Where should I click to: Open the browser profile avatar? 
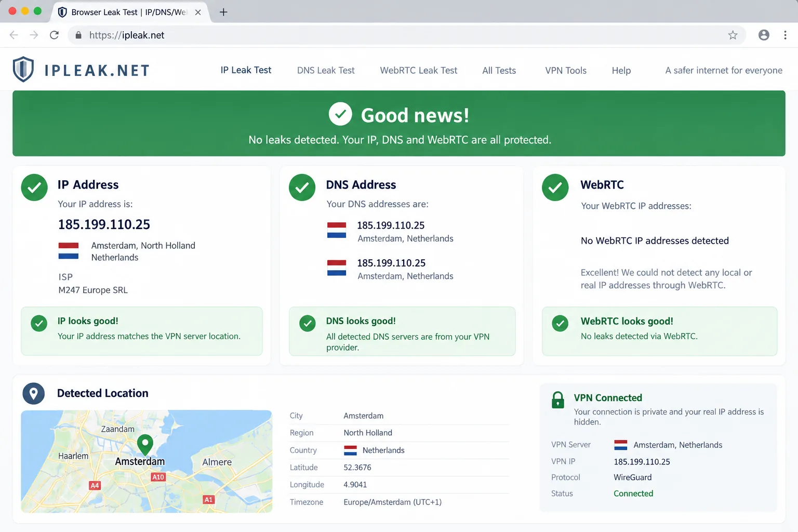point(764,35)
